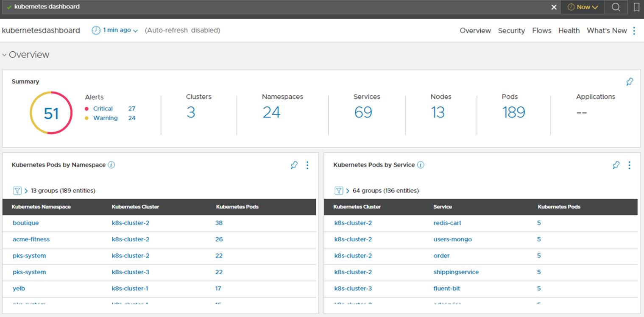Clear the kubernetes dashboard search query
Viewport: 644px width, 317px height.
click(554, 7)
